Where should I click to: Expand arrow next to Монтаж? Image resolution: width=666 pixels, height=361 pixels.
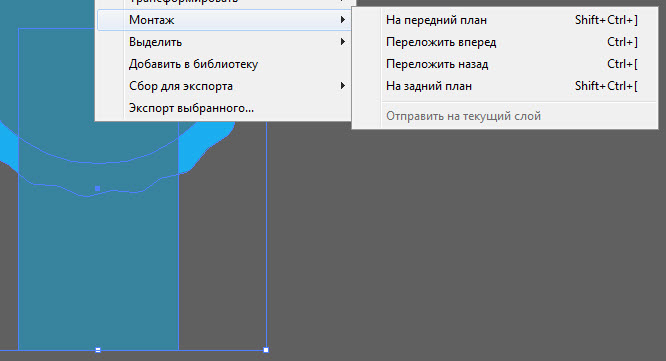pyautogui.click(x=342, y=20)
